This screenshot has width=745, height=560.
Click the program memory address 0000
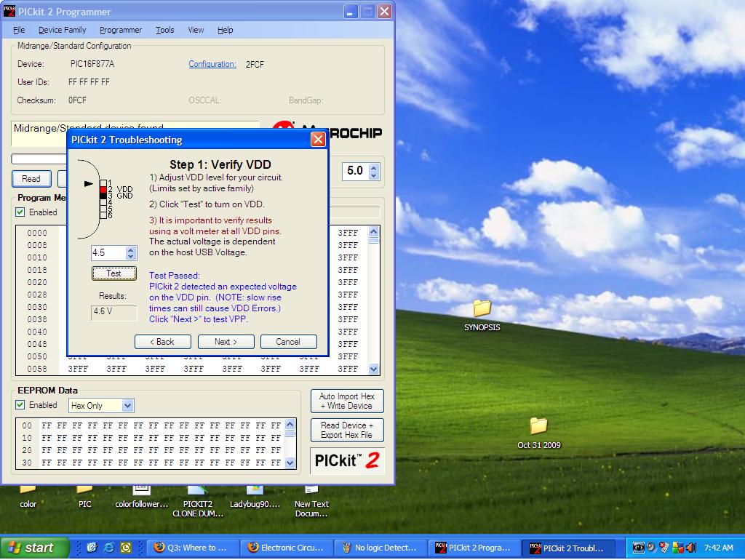(x=37, y=233)
